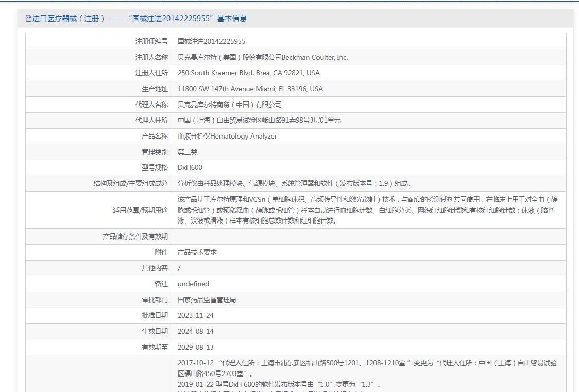Select expiry date 2029-08-13
Image resolution: width=579 pixels, height=392 pixels.
(196, 347)
